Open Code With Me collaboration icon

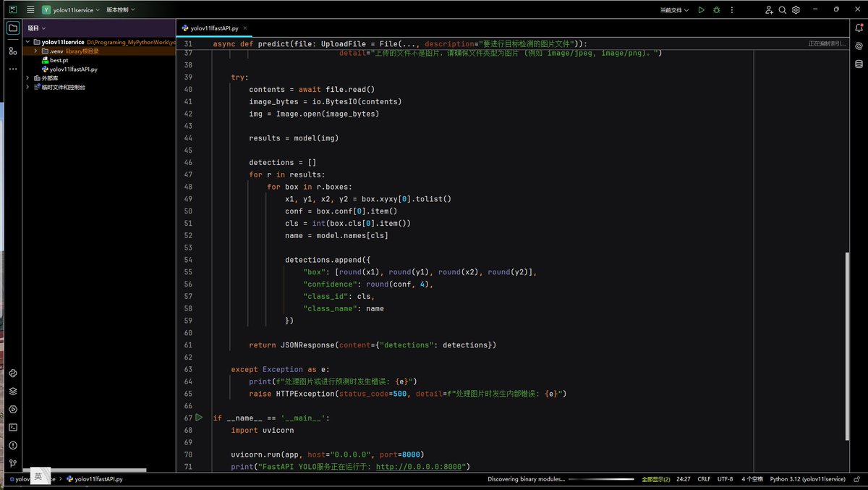(769, 10)
